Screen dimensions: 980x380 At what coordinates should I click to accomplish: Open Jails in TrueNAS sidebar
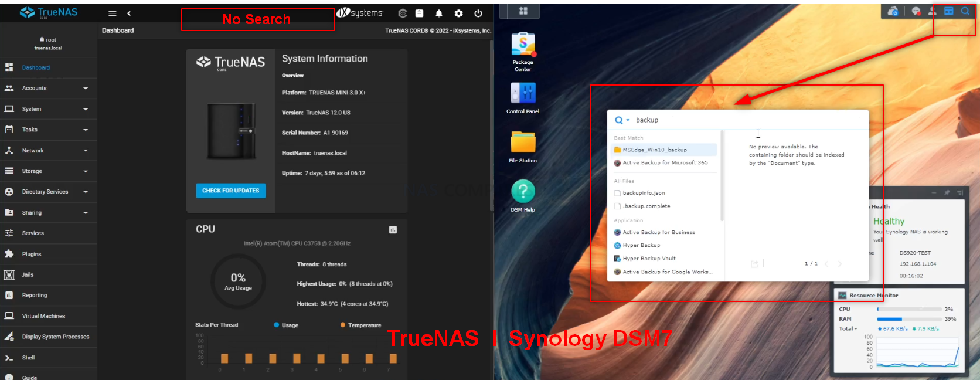49,275
